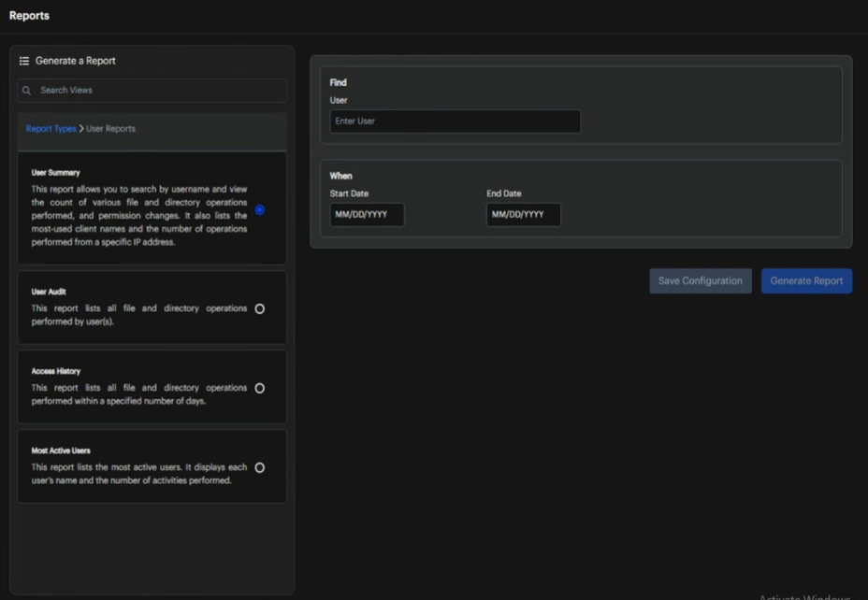This screenshot has height=600, width=868.
Task: Click the Access History description text
Action: point(139,394)
